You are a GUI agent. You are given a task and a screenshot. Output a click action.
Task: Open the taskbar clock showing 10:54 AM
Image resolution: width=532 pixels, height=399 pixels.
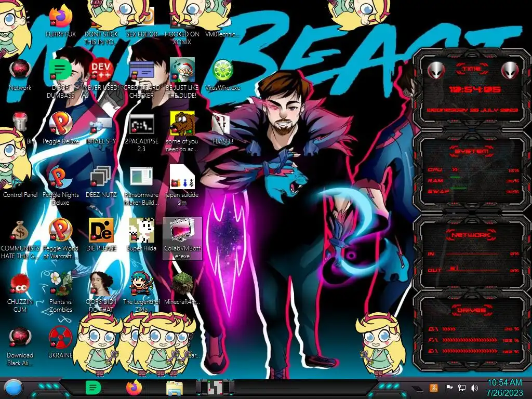pyautogui.click(x=504, y=388)
